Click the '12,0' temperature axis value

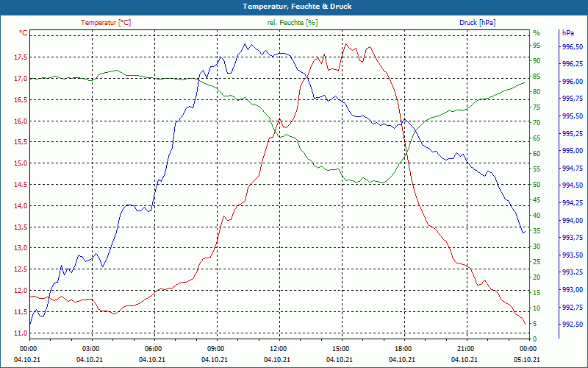tap(21, 291)
